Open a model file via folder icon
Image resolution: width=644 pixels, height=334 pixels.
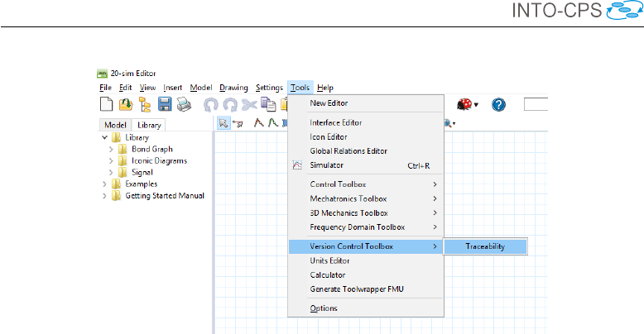[126, 104]
